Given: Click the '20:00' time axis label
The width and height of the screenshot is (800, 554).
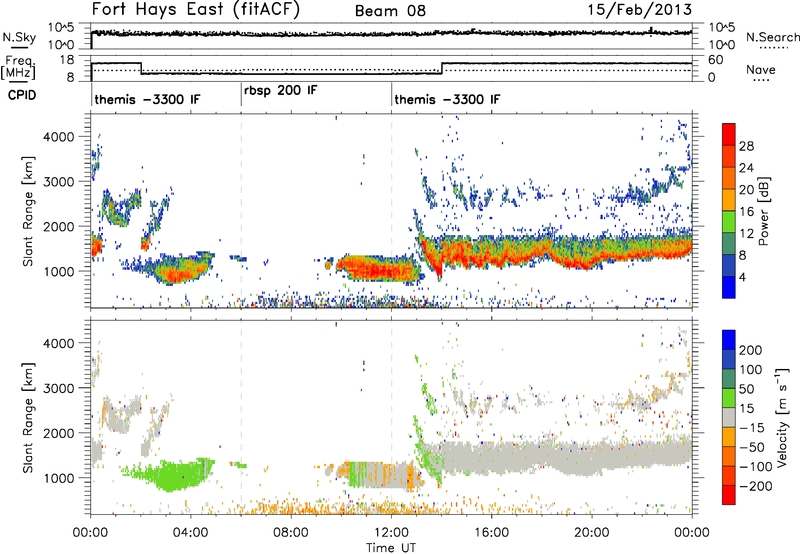Looking at the screenshot, I should click(x=592, y=533).
